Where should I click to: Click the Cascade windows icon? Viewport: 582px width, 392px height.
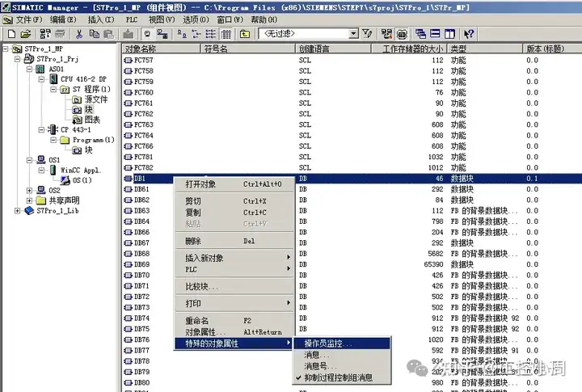(x=420, y=34)
